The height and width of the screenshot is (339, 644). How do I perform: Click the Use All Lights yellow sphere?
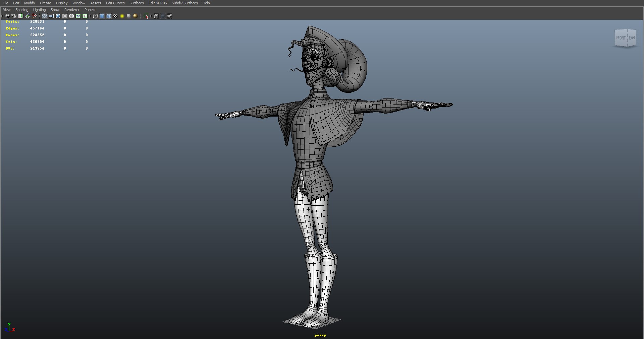pos(122,16)
